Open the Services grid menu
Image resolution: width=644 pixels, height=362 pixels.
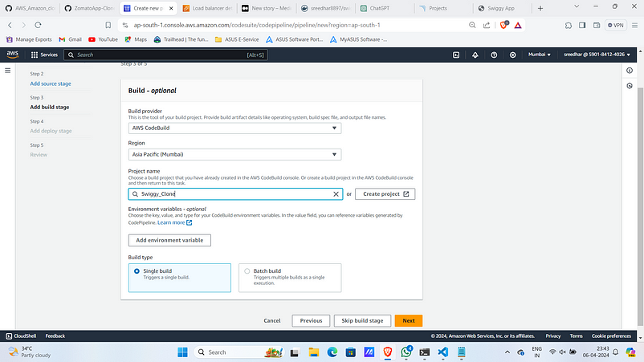click(44, 55)
